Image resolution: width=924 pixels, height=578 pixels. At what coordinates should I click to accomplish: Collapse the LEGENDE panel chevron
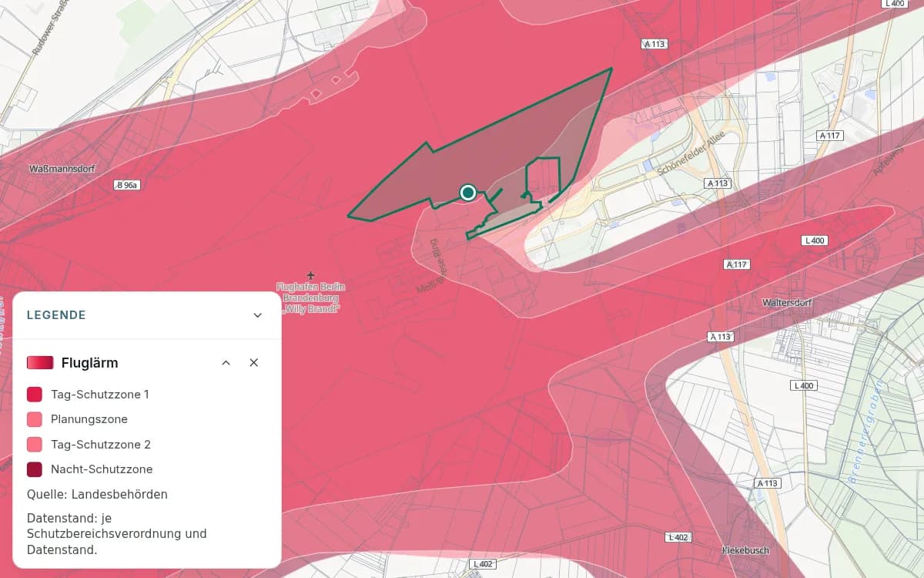click(x=257, y=315)
